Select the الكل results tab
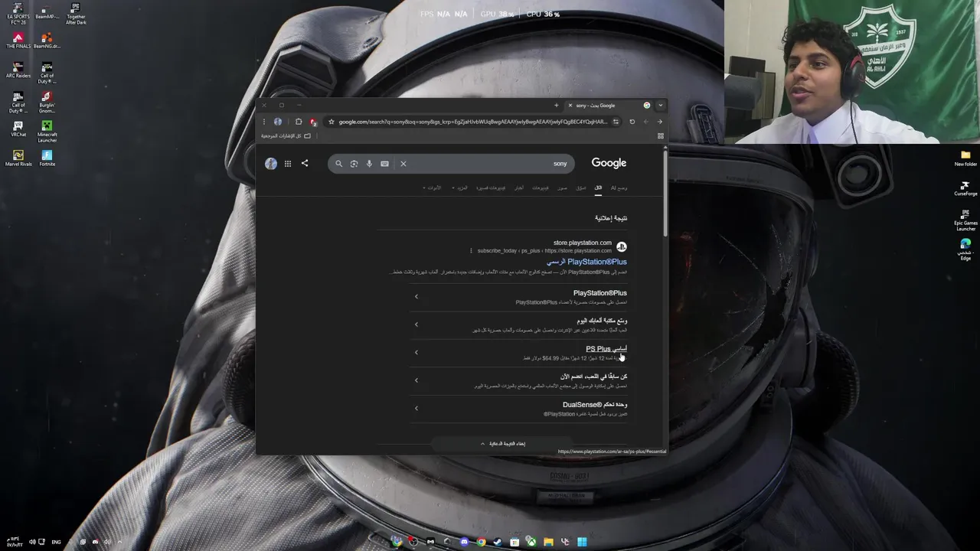Viewport: 980px width, 551px height. (598, 187)
